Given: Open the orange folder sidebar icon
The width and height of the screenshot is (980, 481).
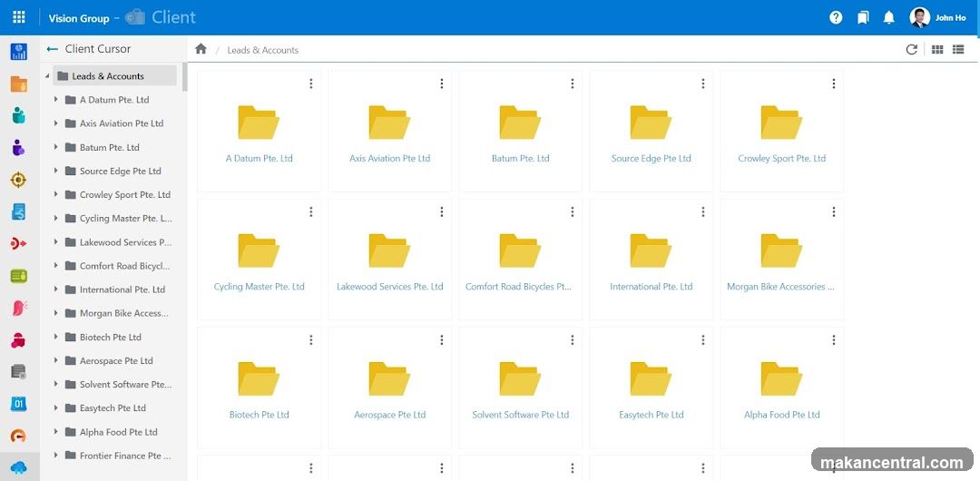Looking at the screenshot, I should [19, 83].
